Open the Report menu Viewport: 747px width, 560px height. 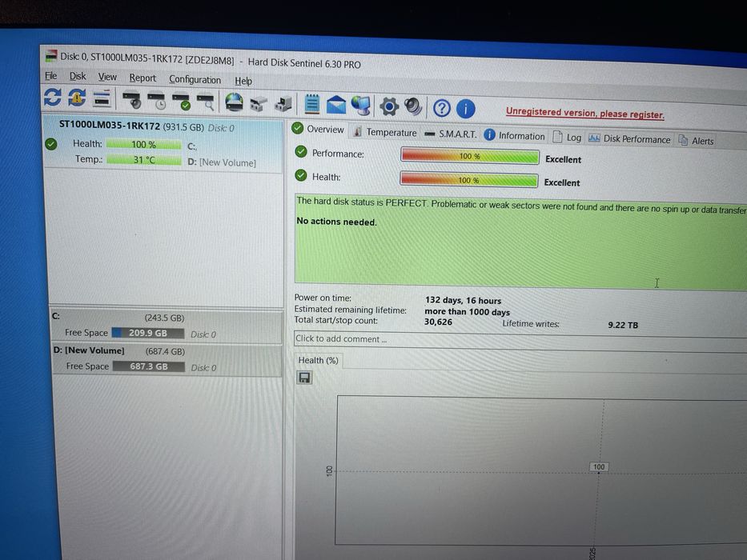pyautogui.click(x=143, y=78)
